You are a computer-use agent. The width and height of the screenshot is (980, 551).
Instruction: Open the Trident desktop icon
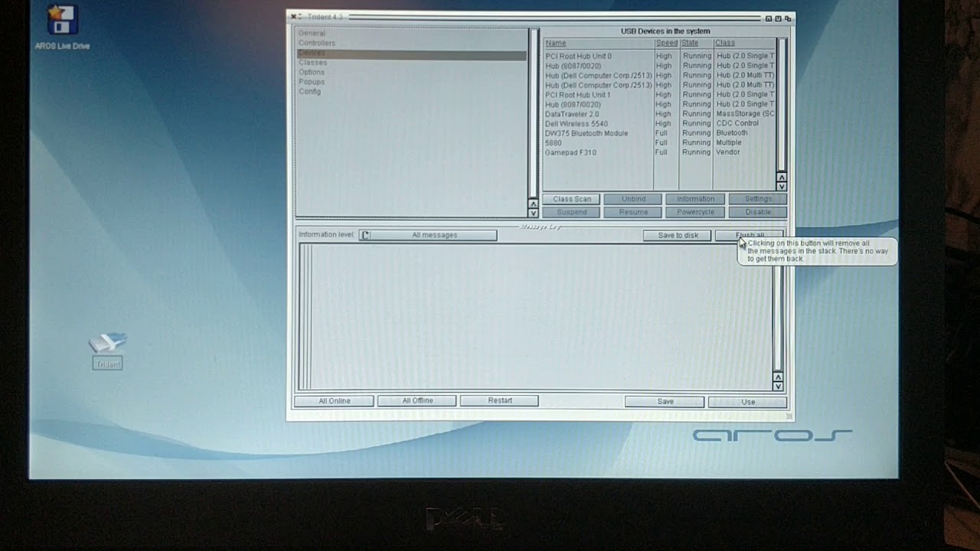[x=107, y=352]
